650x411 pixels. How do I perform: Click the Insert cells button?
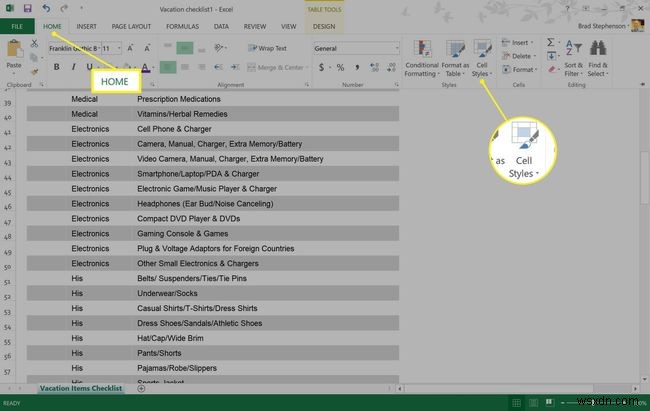point(517,42)
